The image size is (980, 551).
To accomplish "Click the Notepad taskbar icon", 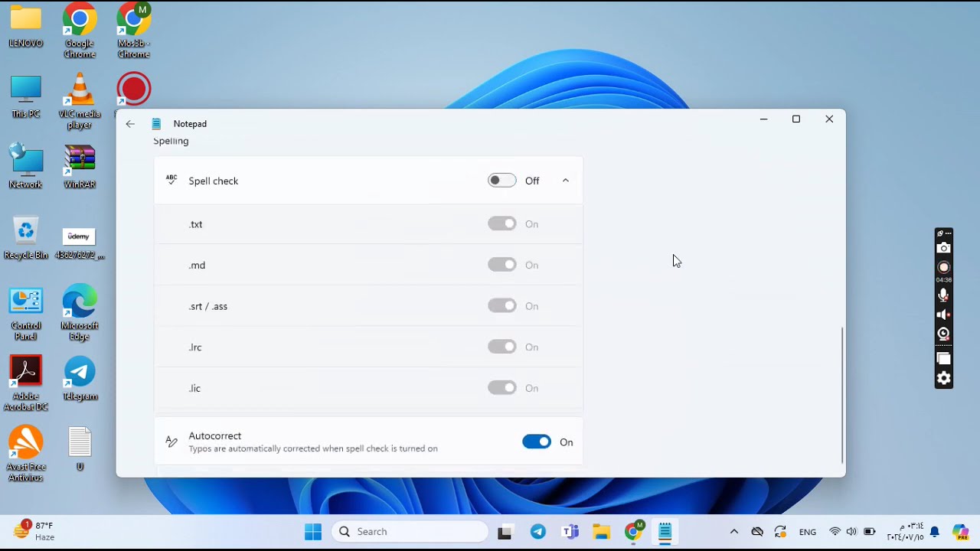I will click(665, 532).
